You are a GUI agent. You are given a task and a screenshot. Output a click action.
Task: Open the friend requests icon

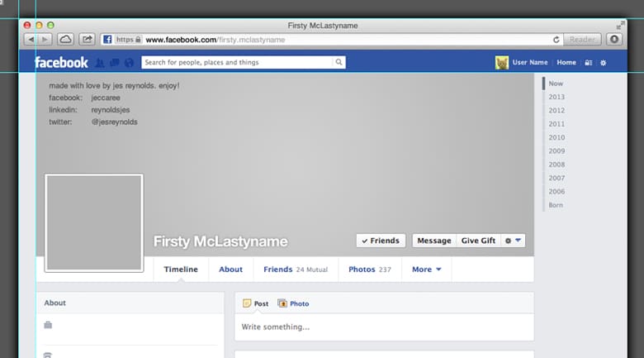[x=100, y=63]
